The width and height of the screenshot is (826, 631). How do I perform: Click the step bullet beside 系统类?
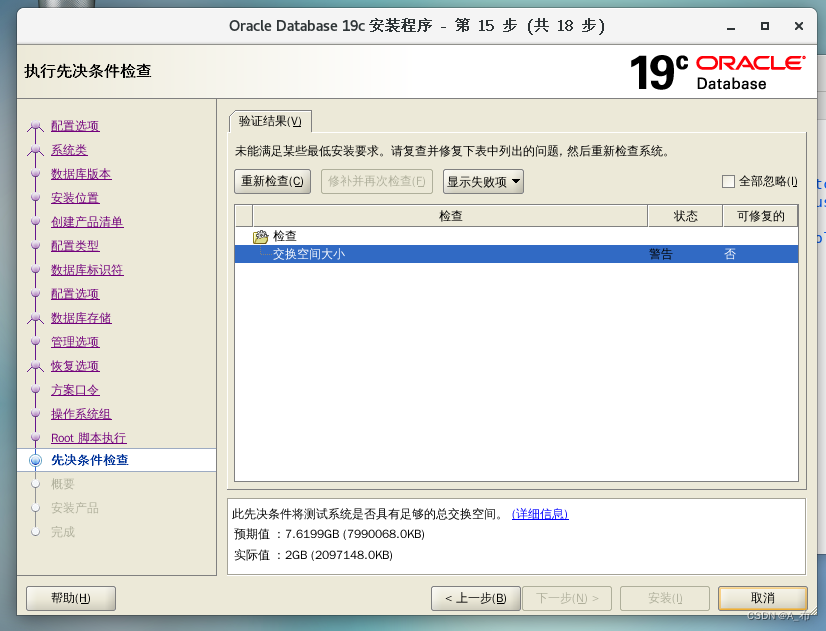[35, 150]
